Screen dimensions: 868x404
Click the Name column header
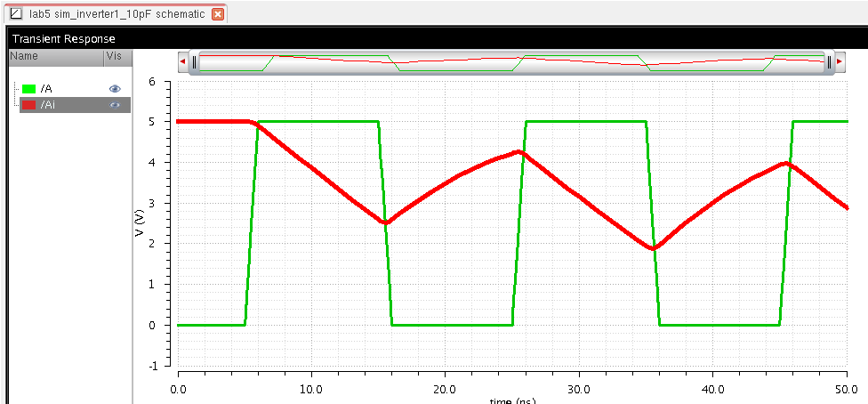click(x=56, y=58)
